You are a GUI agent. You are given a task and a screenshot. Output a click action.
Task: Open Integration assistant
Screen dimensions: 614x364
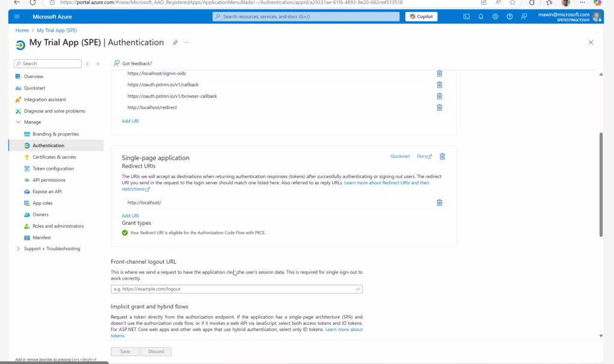[x=44, y=100]
